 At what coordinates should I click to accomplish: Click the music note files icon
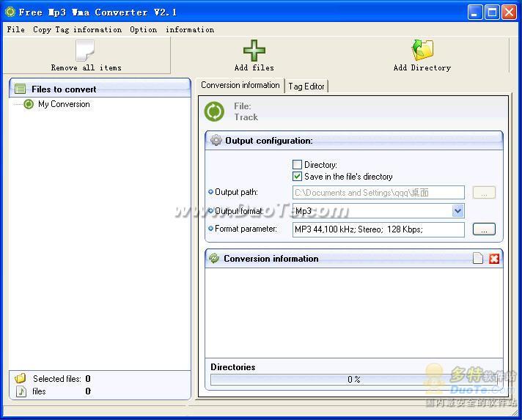point(21,391)
